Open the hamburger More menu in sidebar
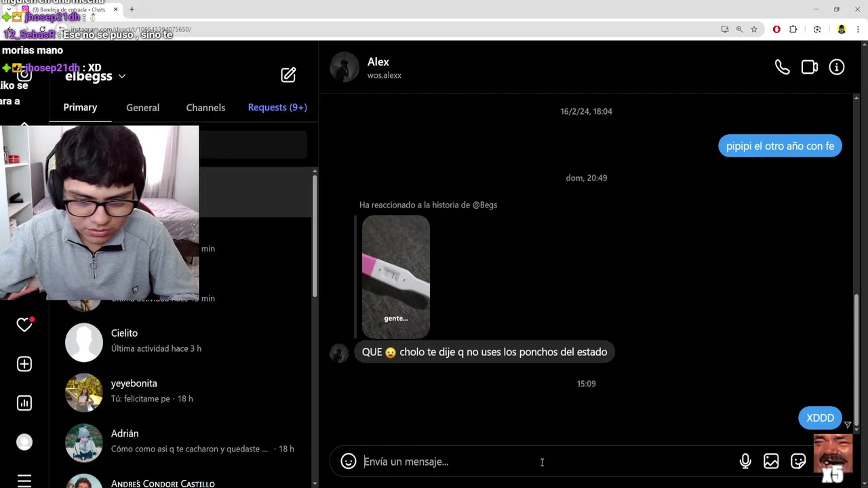Image resolution: width=868 pixels, height=488 pixels. (24, 481)
